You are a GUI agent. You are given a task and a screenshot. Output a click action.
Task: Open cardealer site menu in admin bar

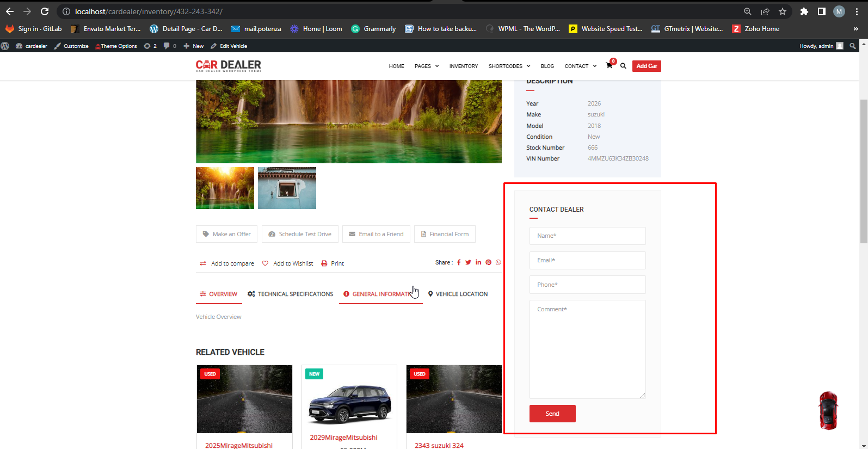tap(32, 46)
